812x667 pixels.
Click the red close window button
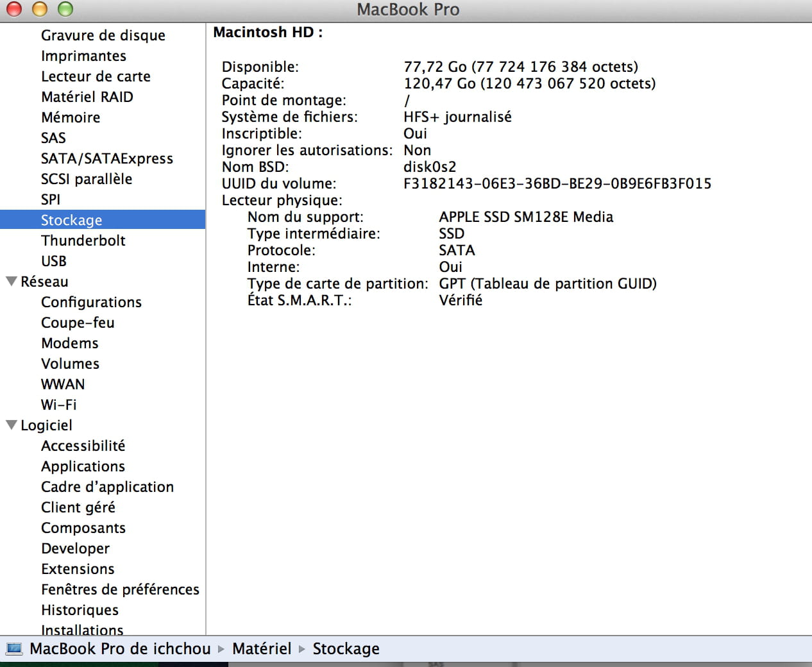14,9
